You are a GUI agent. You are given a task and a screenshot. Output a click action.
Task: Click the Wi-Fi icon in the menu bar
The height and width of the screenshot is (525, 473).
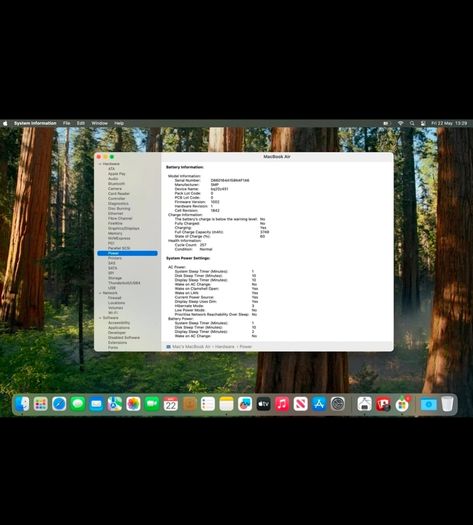400,123
